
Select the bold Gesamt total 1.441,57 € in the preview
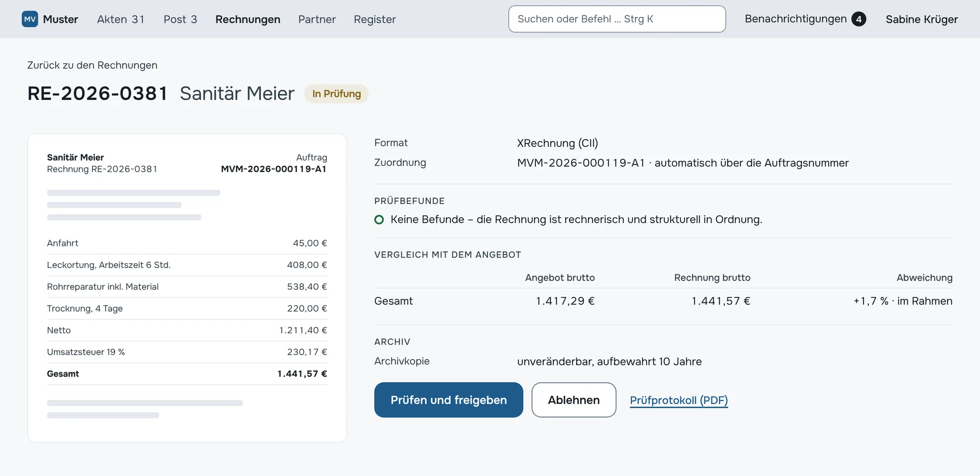(302, 374)
